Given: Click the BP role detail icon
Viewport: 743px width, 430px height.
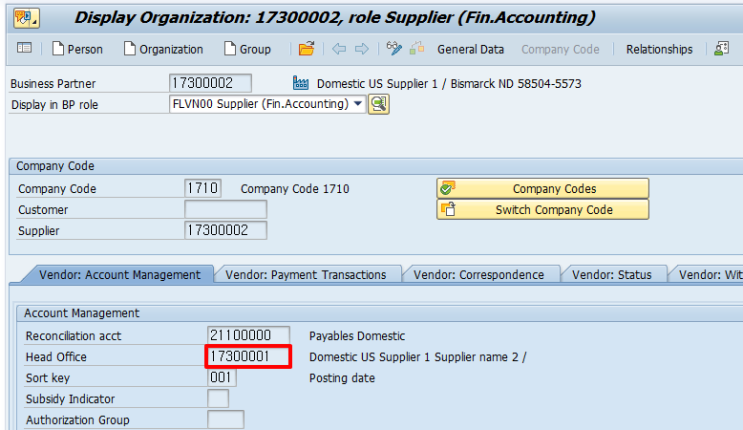Looking at the screenshot, I should pyautogui.click(x=379, y=104).
